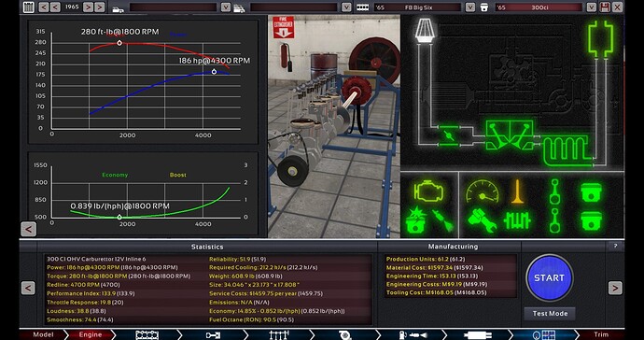
Task: Switch to the Model tab
Action: click(43, 334)
